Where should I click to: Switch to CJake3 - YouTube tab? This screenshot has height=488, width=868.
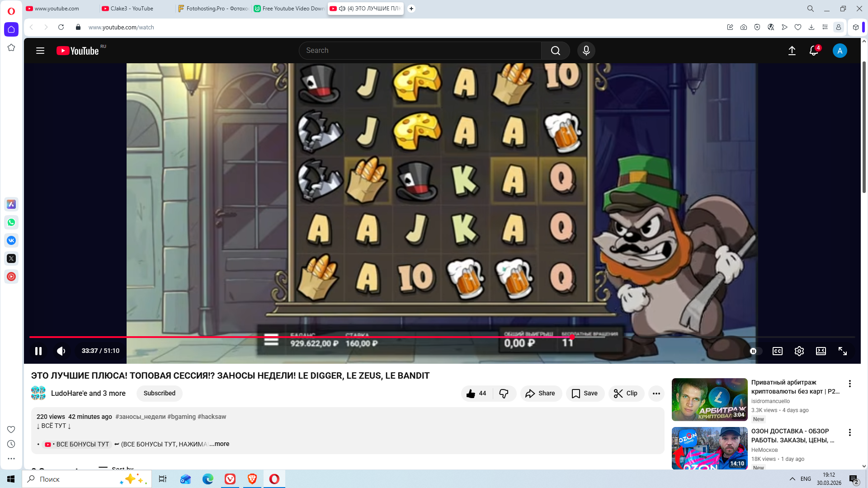132,9
